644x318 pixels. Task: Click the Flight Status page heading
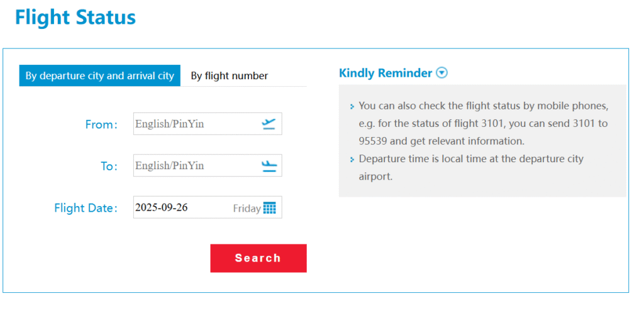(75, 18)
